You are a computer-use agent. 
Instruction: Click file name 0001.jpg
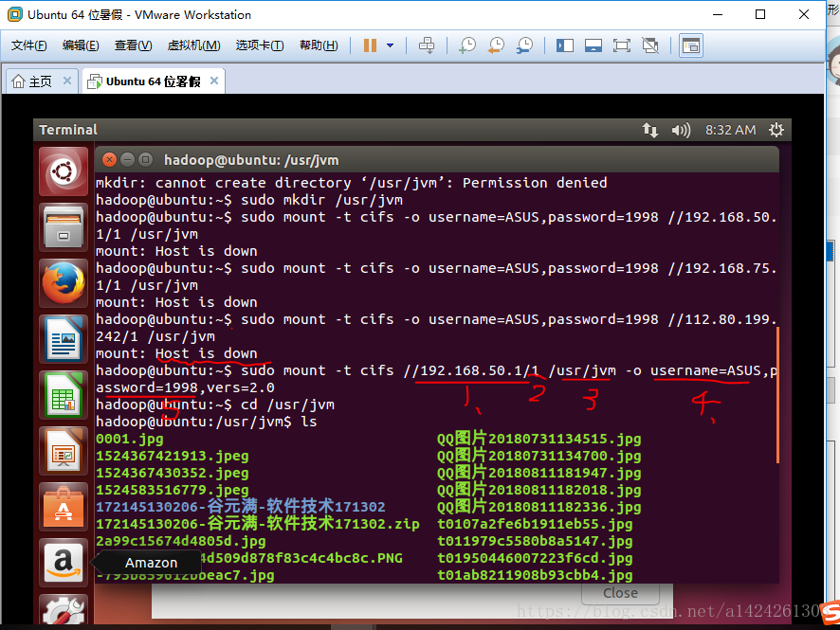(x=130, y=439)
